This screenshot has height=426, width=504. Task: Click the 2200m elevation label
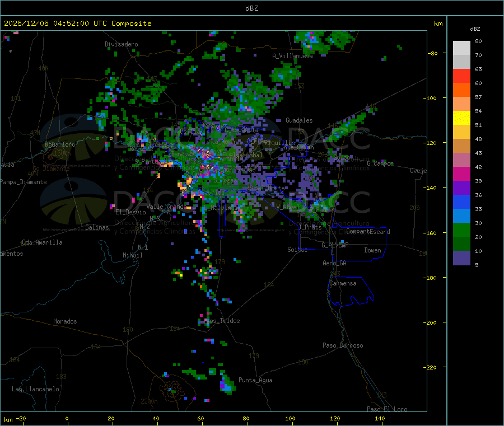point(149,401)
